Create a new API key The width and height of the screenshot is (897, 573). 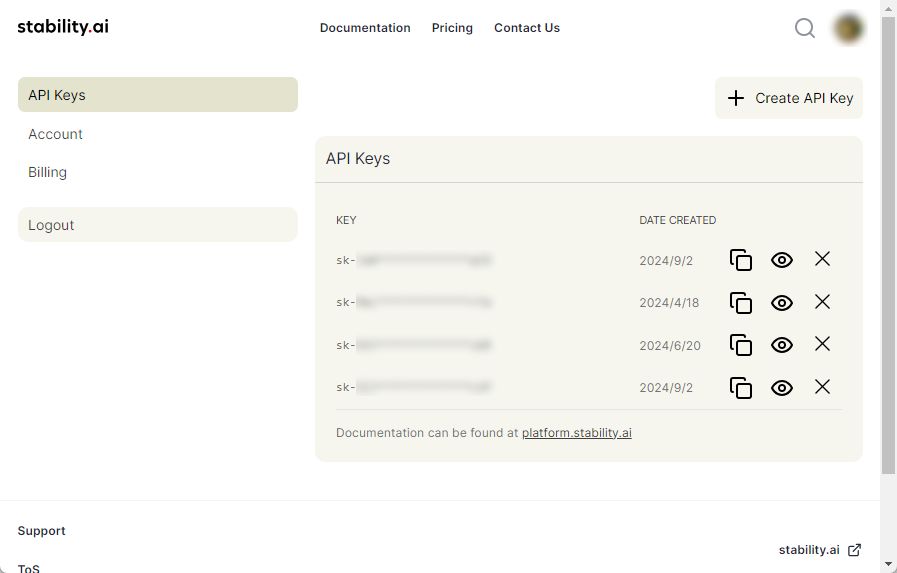(789, 98)
